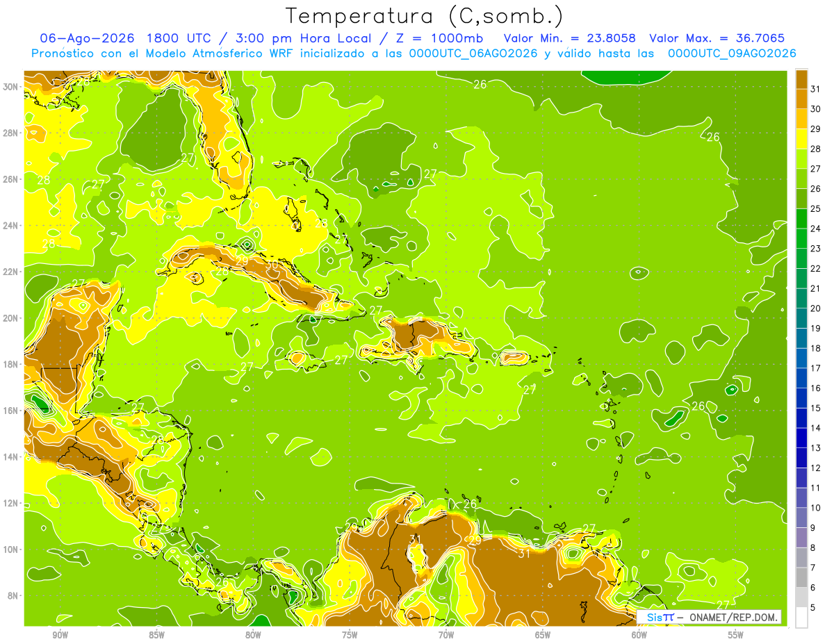Click the "22N" latitude axis label
834x644 pixels.
click(11, 272)
